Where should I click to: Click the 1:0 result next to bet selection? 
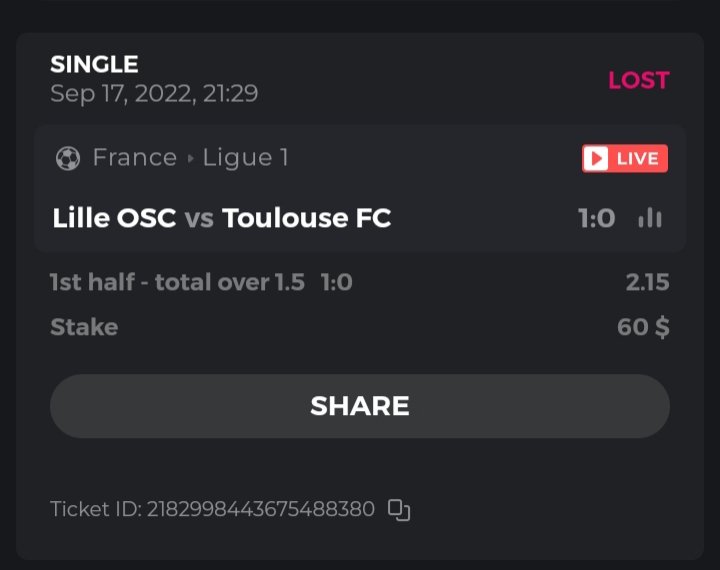click(x=336, y=283)
